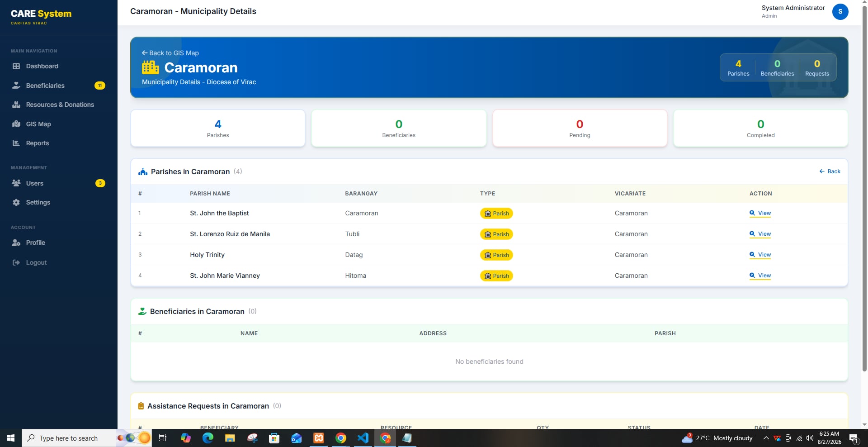Image resolution: width=868 pixels, height=447 pixels.
Task: Click the PARISH NAME column header
Action: pyautogui.click(x=210, y=194)
